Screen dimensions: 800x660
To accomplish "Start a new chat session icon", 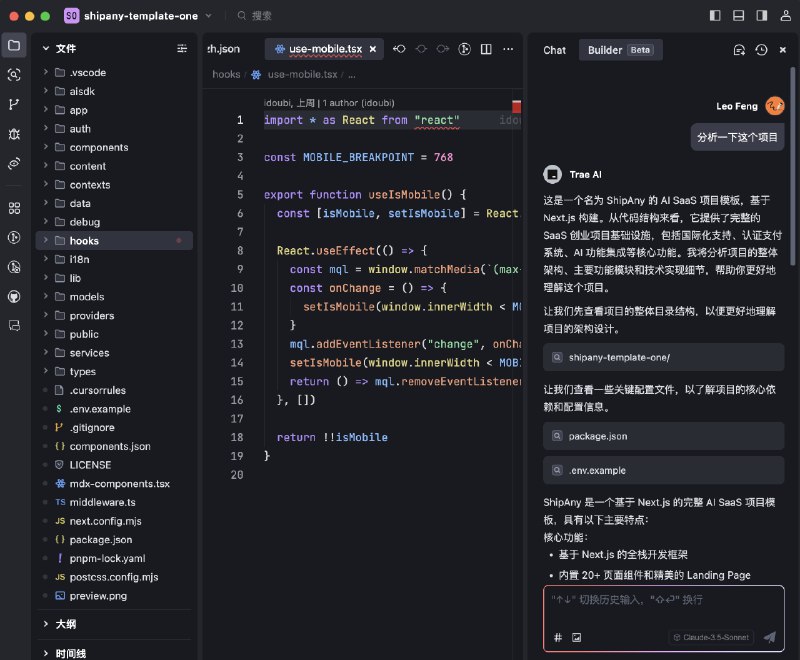I will pyautogui.click(x=739, y=50).
